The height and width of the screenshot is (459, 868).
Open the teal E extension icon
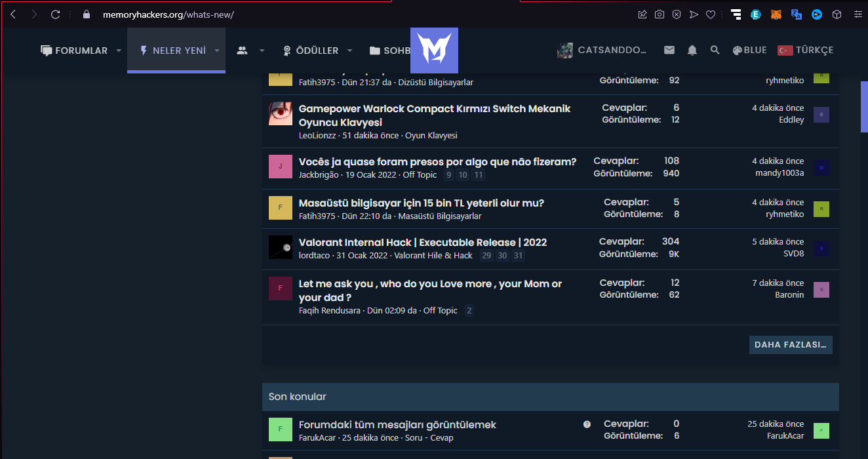point(756,14)
